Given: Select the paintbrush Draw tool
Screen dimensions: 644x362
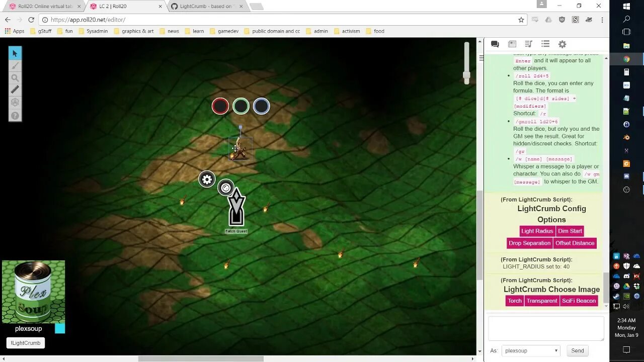Looking at the screenshot, I should pos(15,66).
